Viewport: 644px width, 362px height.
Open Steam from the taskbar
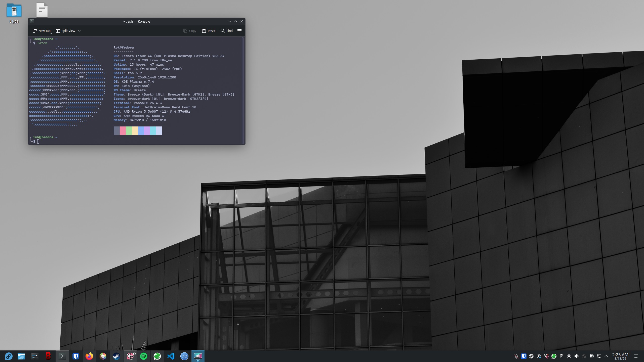tap(116, 356)
